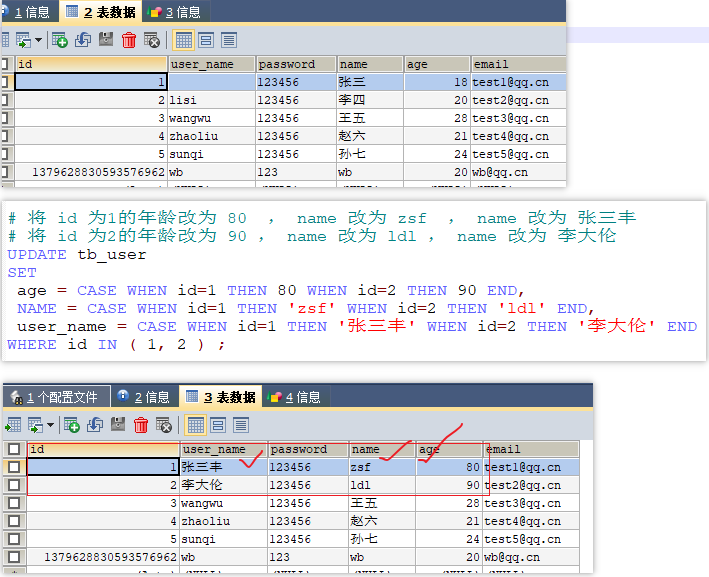The image size is (709, 577).
Task: Sort by email column in upper panel
Action: 519,64
